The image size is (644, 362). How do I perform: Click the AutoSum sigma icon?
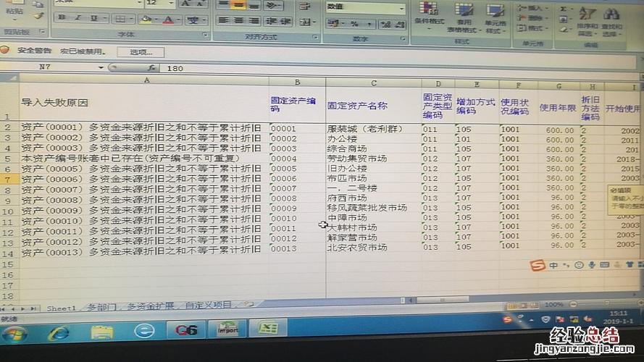564,9
